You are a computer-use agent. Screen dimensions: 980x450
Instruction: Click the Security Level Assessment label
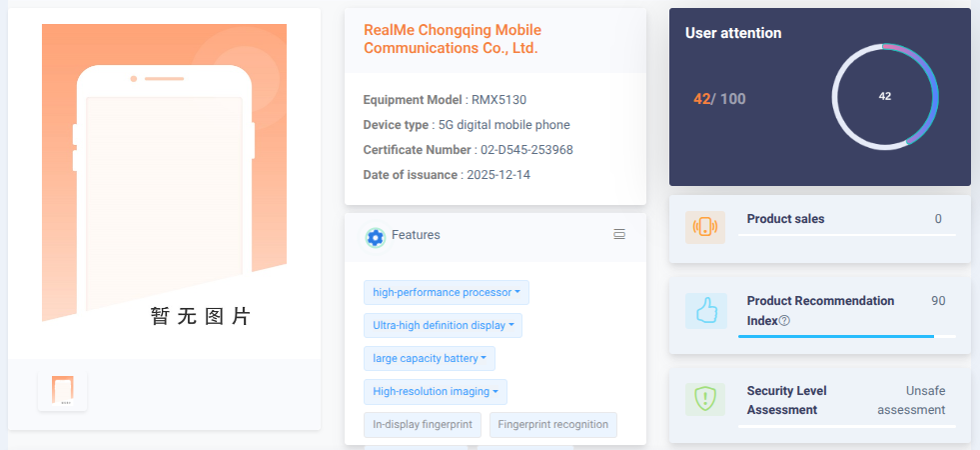786,400
